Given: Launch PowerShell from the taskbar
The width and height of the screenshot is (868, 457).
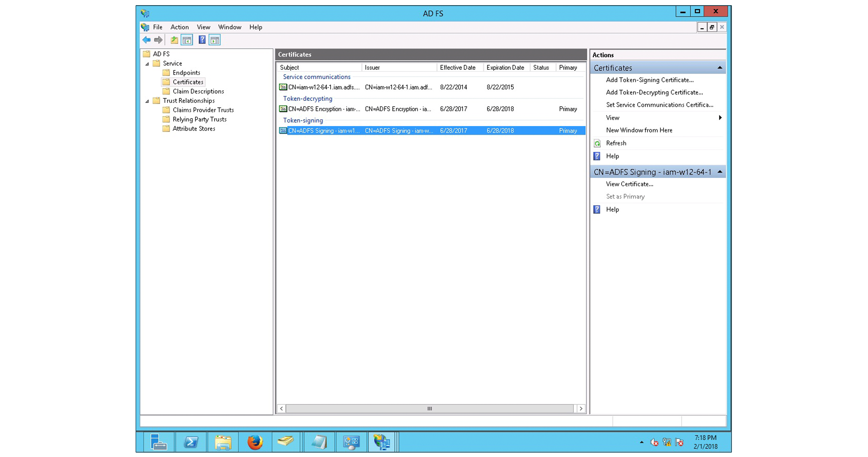Looking at the screenshot, I should (191, 442).
